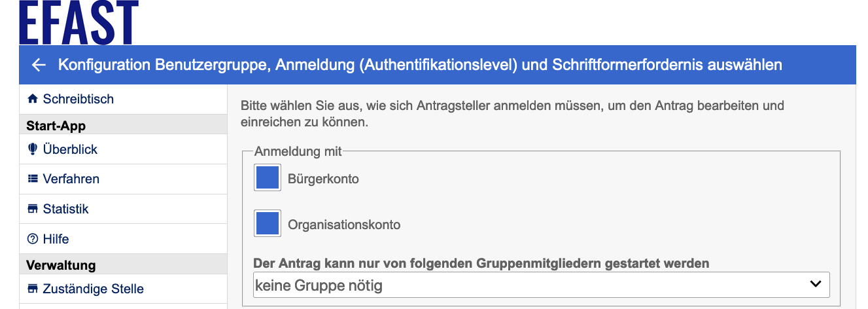Go to Statistik in the sidebar
Viewport: 868px width, 309px height.
(65, 209)
